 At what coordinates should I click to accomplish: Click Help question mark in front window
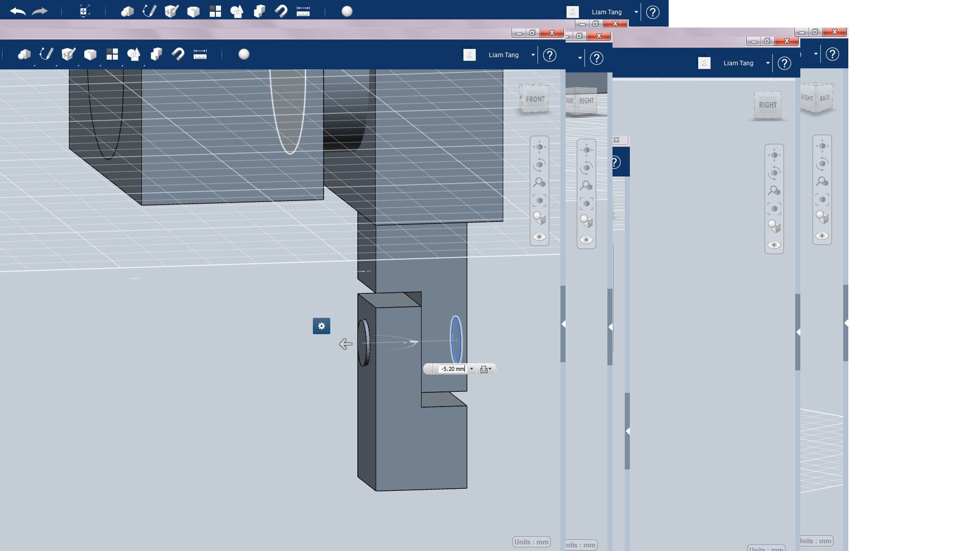click(550, 55)
